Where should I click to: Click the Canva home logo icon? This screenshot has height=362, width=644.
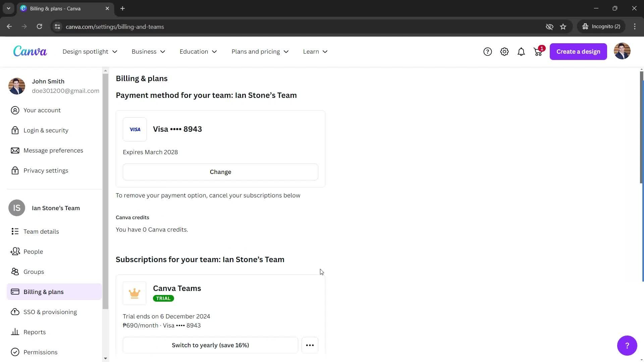[x=30, y=51]
